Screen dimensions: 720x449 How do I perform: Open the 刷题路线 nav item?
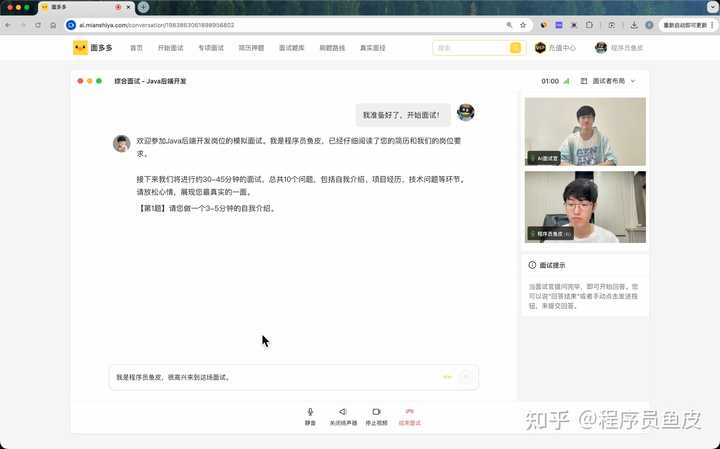(332, 48)
